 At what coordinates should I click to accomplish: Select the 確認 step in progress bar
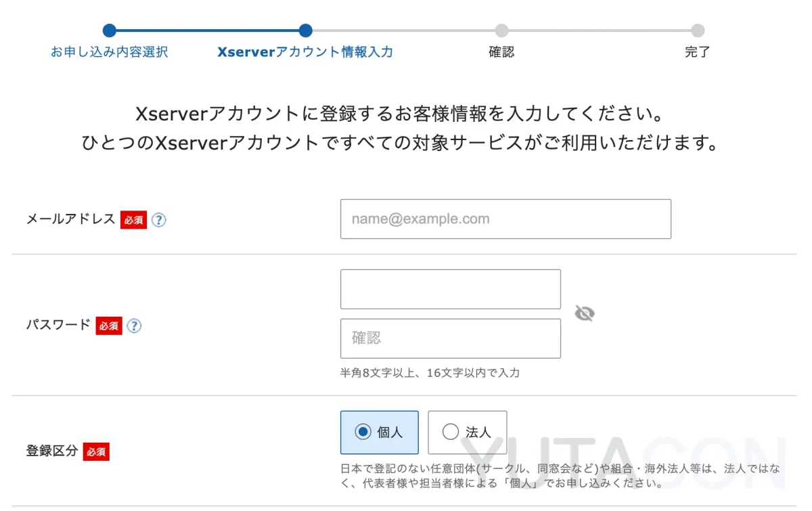[x=501, y=52]
